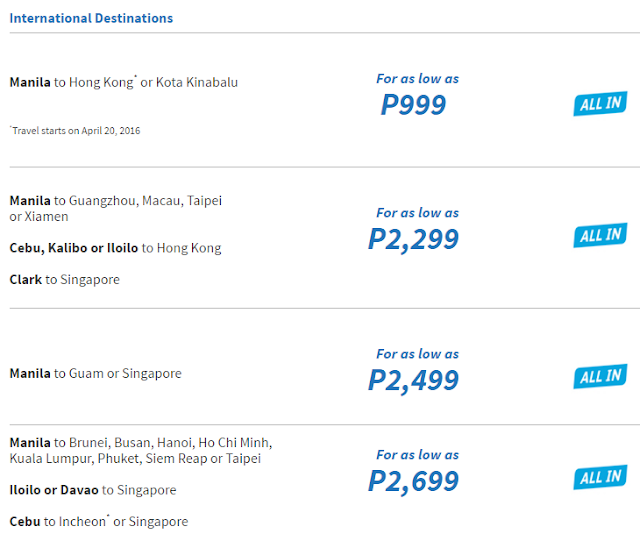Viewport: 640px width, 541px height.
Task: Click the Iloilo or Davao to Singapore route
Action: click(92, 490)
